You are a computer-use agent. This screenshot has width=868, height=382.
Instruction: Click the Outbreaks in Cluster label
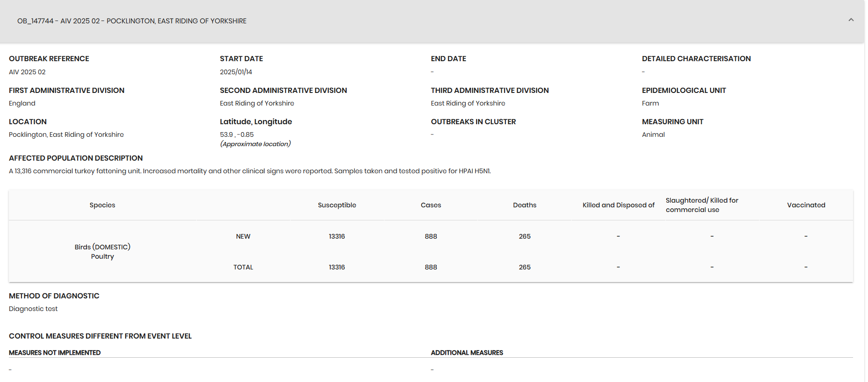(x=473, y=122)
